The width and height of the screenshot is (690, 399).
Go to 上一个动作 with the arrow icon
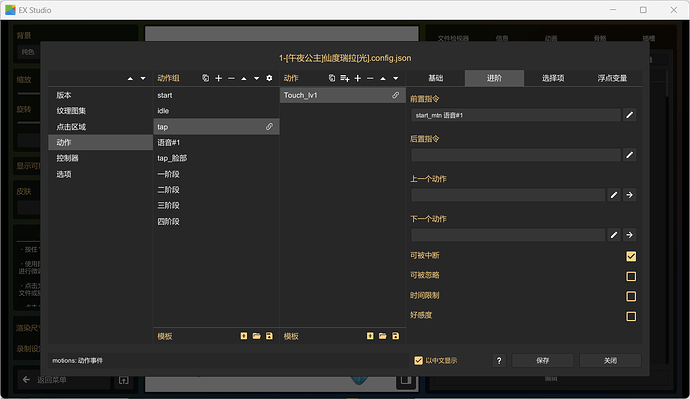[630, 195]
